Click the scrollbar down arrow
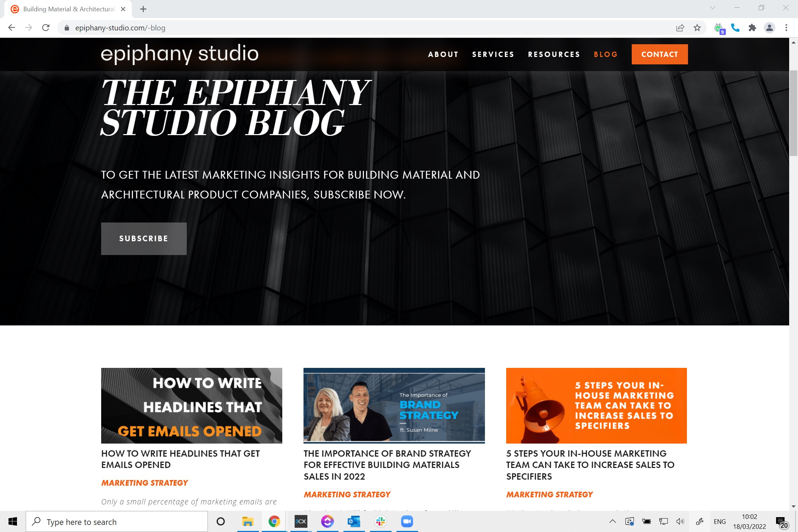 tap(793, 507)
